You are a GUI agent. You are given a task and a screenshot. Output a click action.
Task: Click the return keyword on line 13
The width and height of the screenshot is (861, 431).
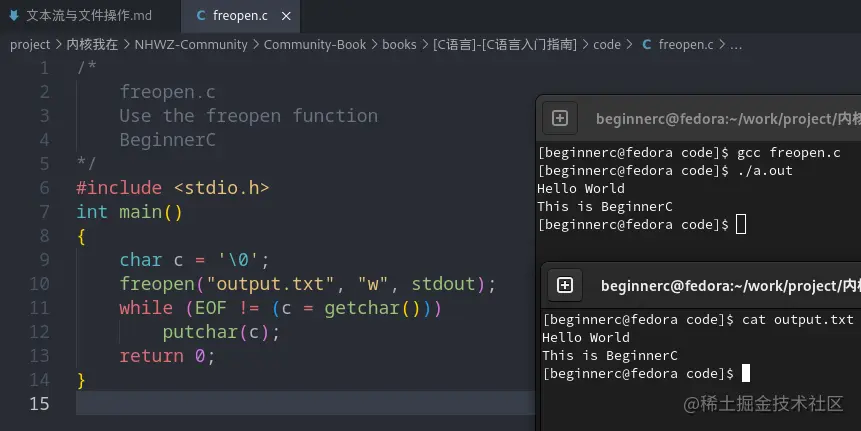(x=152, y=356)
